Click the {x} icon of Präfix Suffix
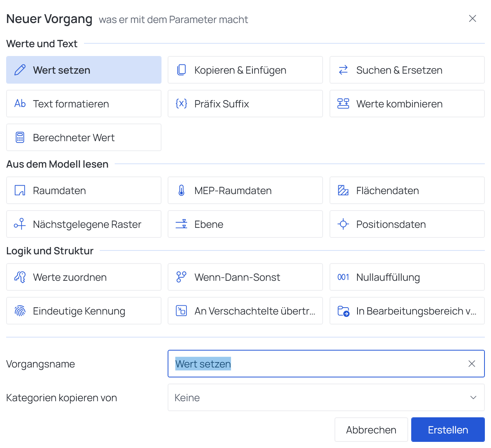 pos(181,104)
